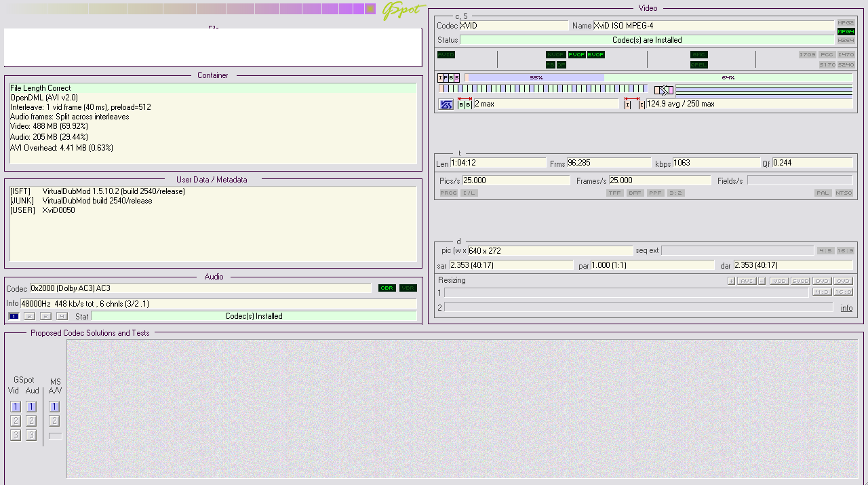
Task: Click GSpot Vid test button 1
Action: coord(16,407)
